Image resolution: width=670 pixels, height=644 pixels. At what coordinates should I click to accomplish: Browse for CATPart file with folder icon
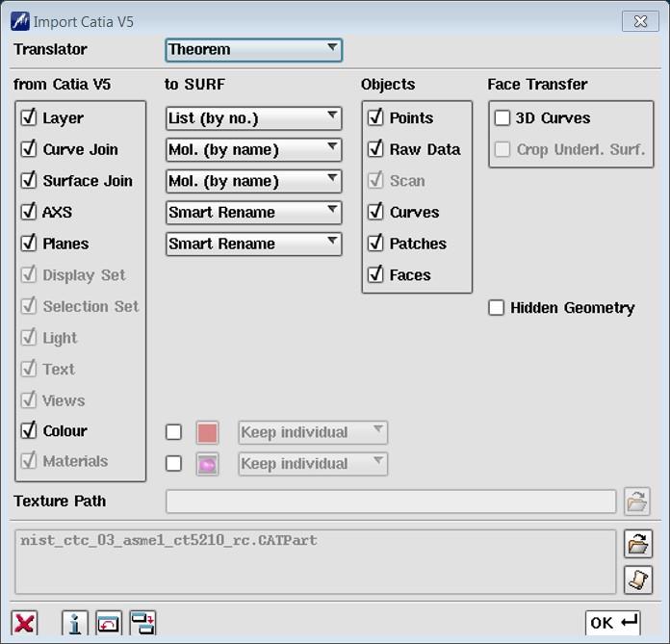pos(638,544)
